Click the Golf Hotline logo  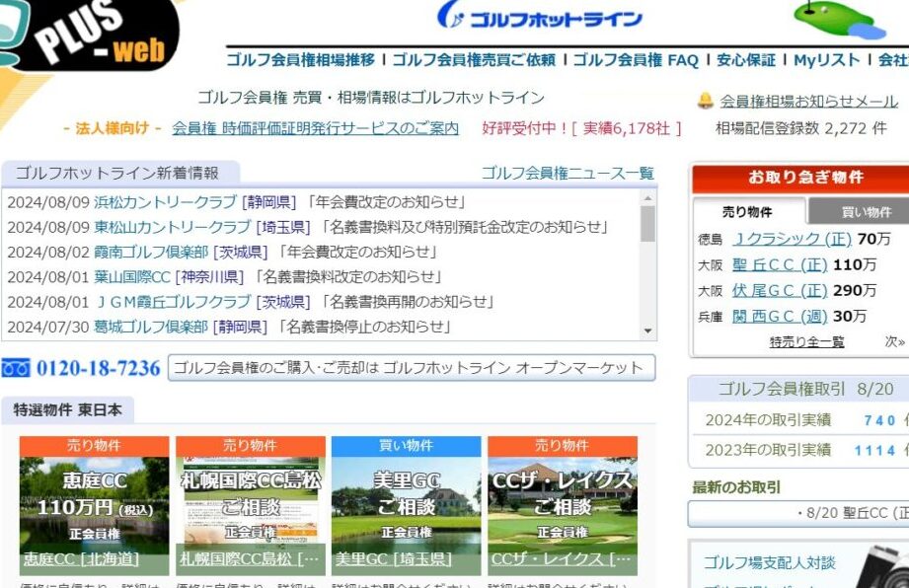click(x=540, y=17)
